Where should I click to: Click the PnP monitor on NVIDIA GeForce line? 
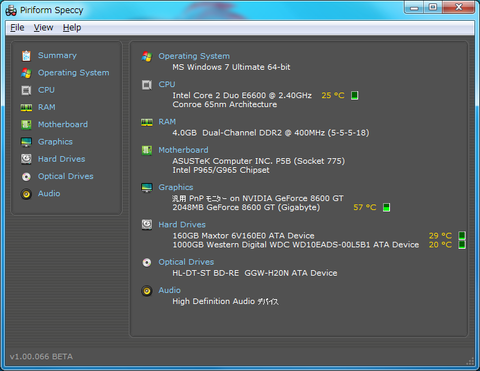(258, 199)
